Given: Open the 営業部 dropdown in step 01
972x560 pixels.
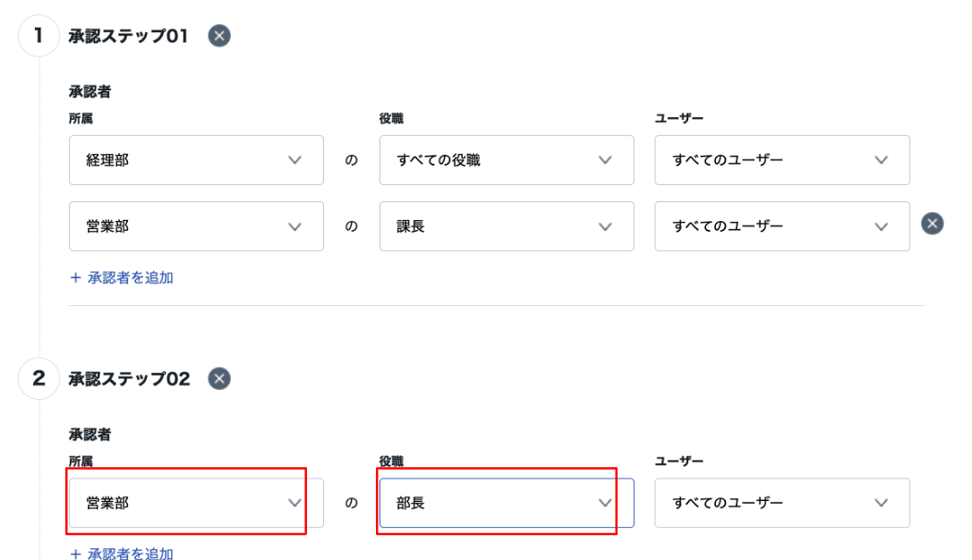Looking at the screenshot, I should 196,226.
